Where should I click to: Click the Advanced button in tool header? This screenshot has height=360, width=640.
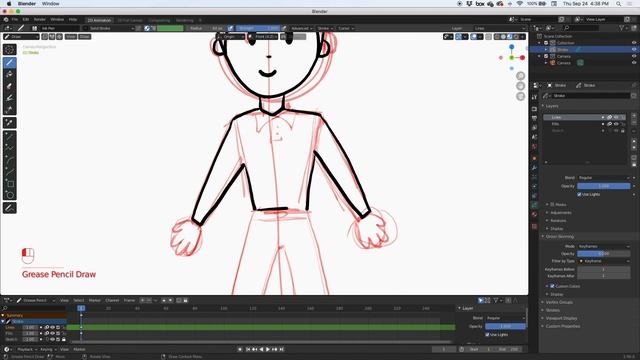click(x=301, y=28)
